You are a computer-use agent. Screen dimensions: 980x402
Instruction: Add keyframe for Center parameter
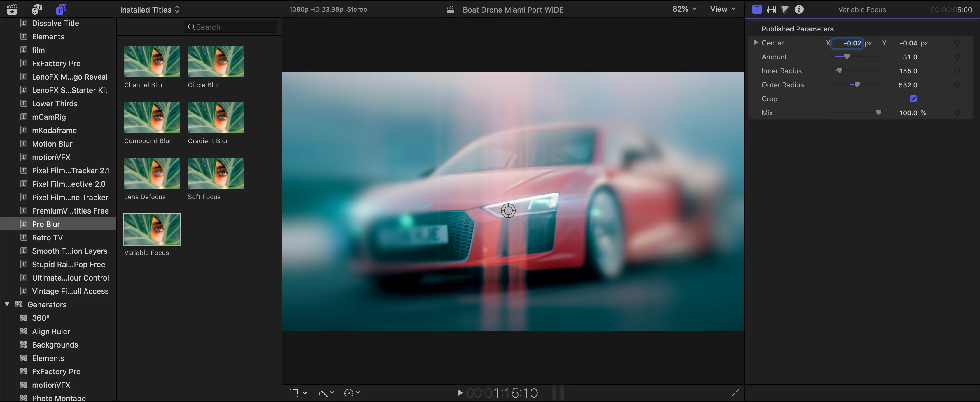click(x=957, y=43)
